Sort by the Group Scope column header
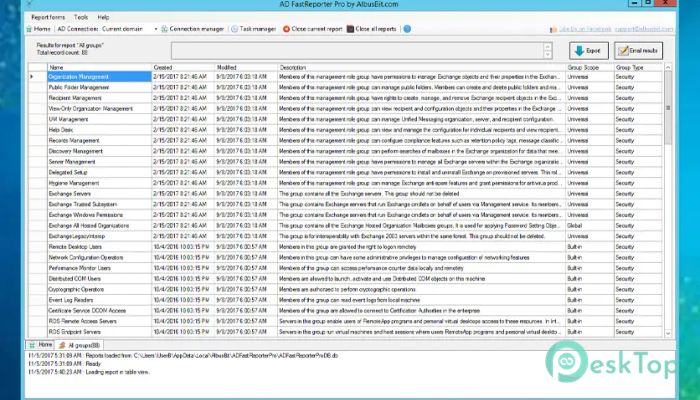 click(590, 67)
